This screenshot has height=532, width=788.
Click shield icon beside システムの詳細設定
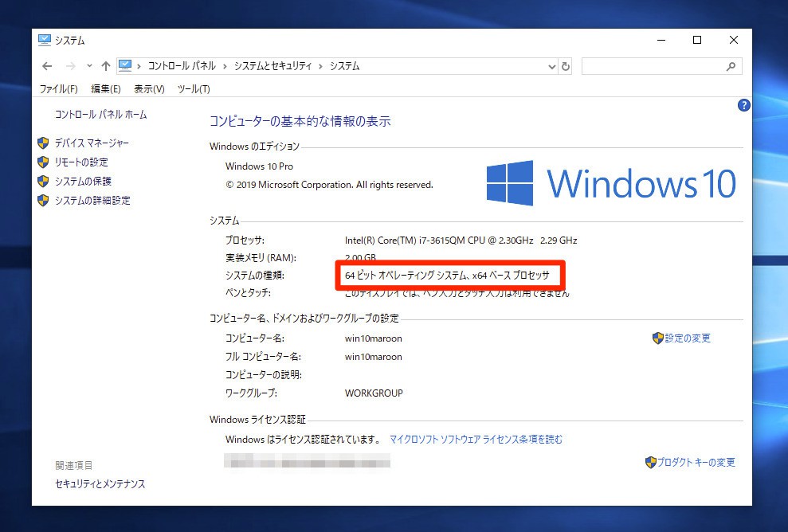point(43,201)
